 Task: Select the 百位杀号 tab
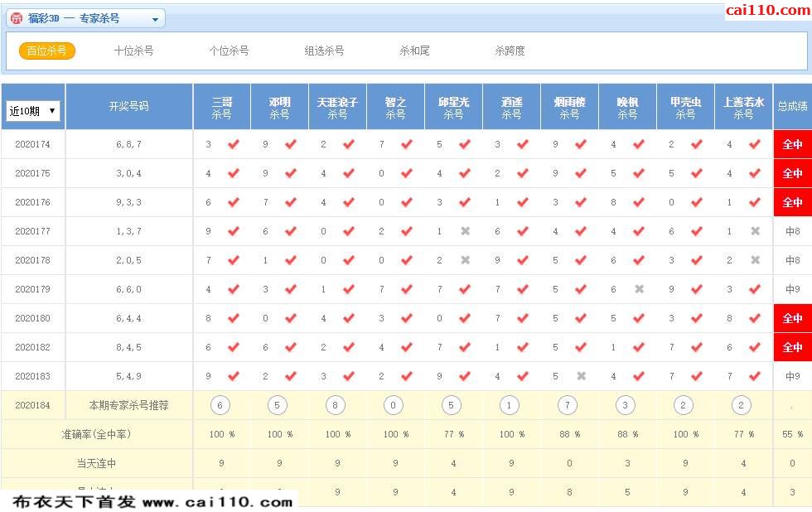(x=47, y=51)
